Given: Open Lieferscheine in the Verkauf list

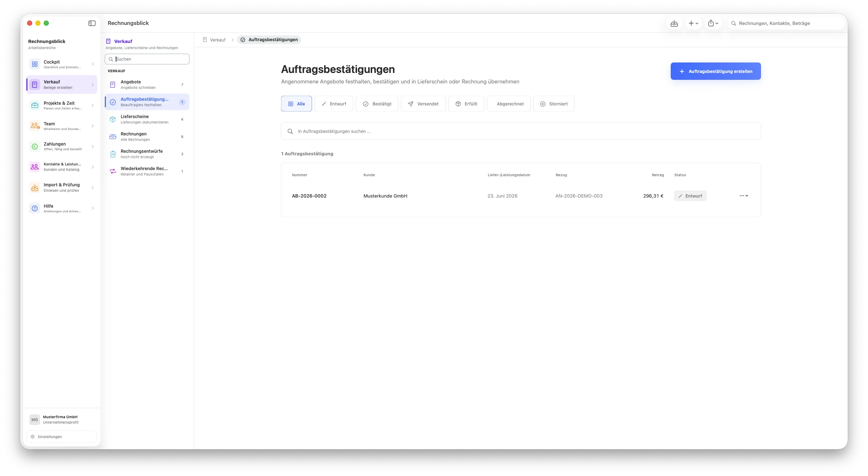Looking at the screenshot, I should [x=147, y=120].
